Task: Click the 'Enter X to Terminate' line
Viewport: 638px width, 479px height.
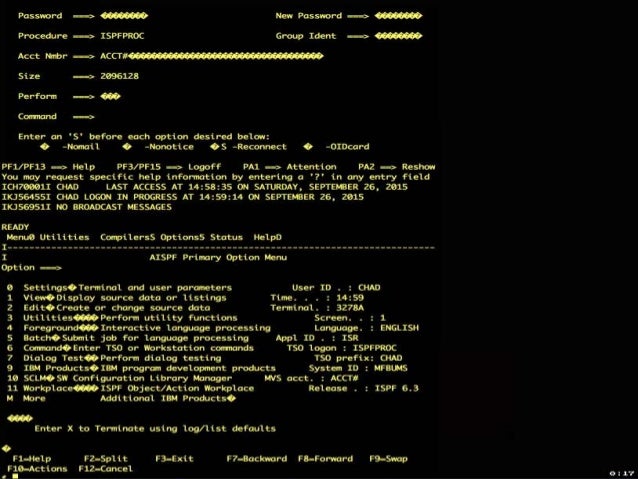Action: pos(155,429)
